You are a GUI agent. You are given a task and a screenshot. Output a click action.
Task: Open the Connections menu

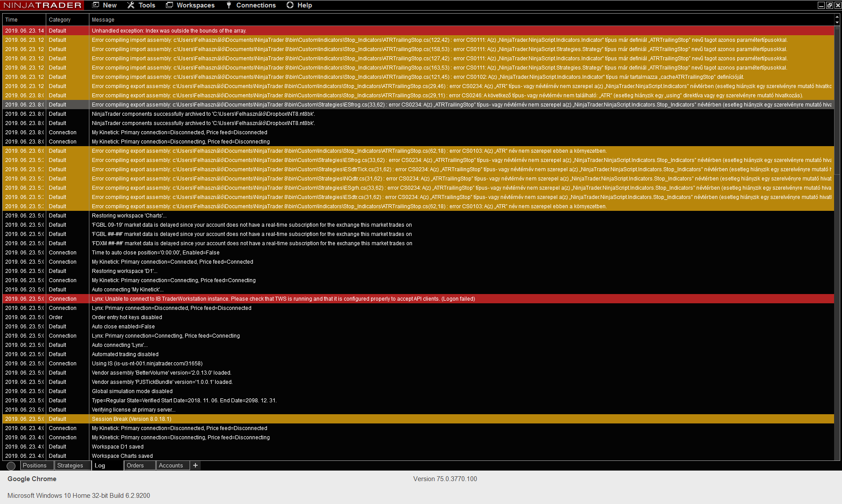click(251, 5)
